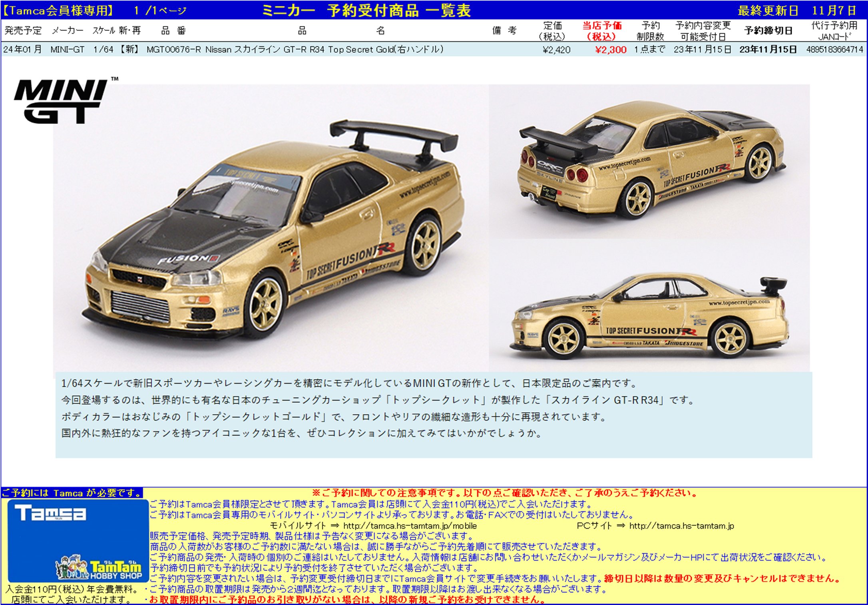Screen dimensions: 868x605
Task: Click the 【Tamca会員様専用】 header label
Action: (x=58, y=10)
